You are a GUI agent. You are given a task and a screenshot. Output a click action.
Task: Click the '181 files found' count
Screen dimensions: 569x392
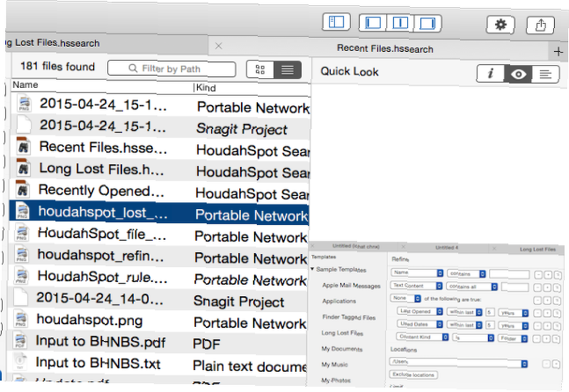(57, 66)
